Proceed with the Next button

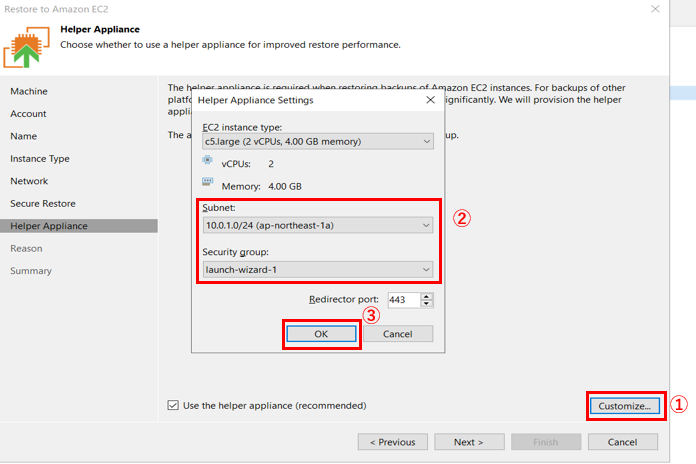(x=469, y=442)
